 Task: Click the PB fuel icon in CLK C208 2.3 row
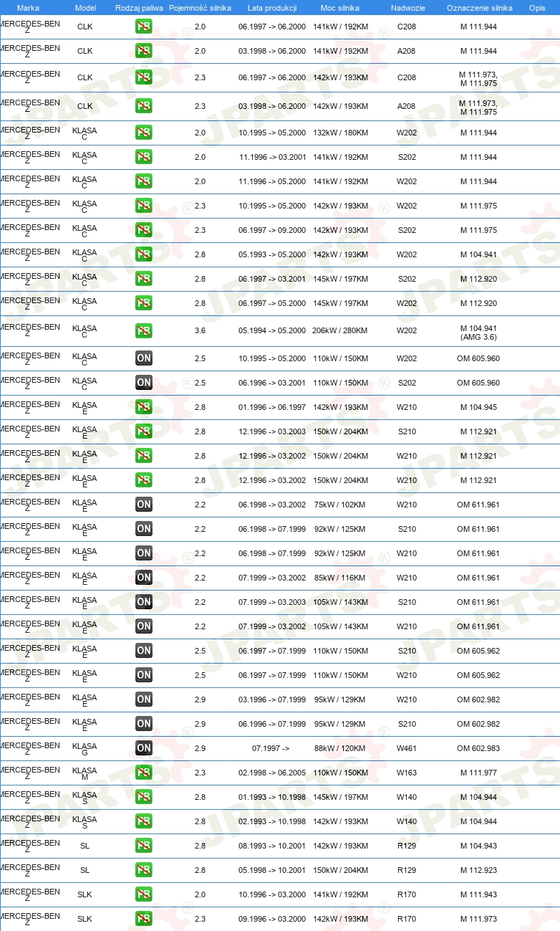point(143,77)
